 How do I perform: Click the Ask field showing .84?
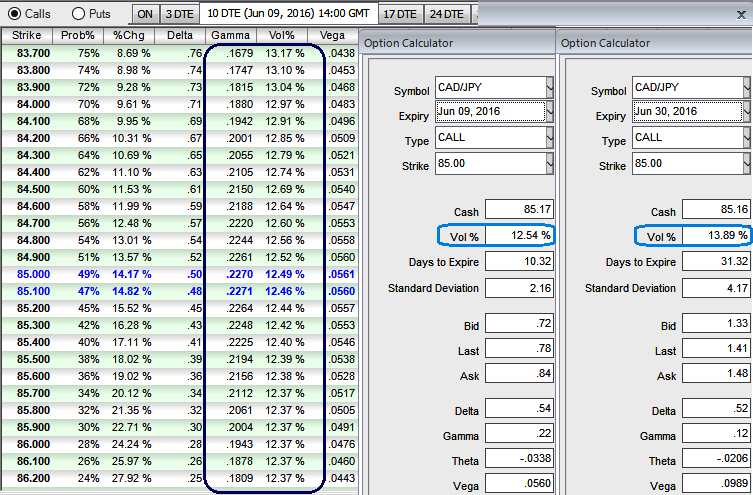[519, 373]
